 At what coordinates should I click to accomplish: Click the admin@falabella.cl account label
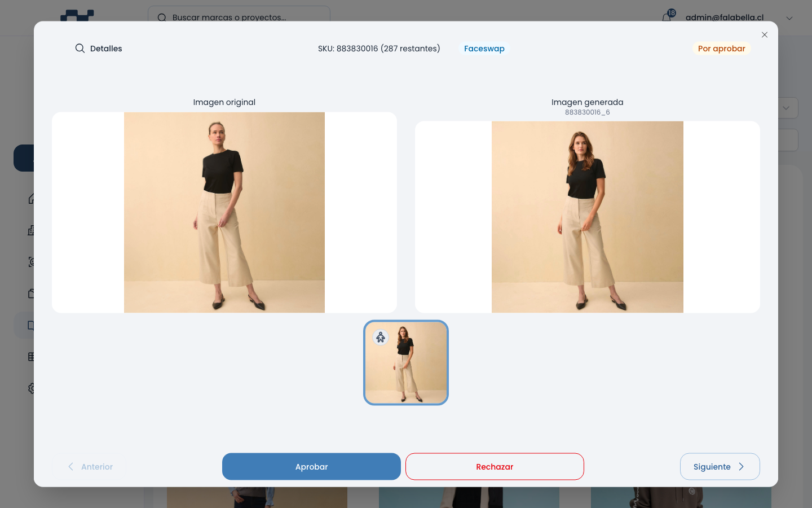click(725, 17)
